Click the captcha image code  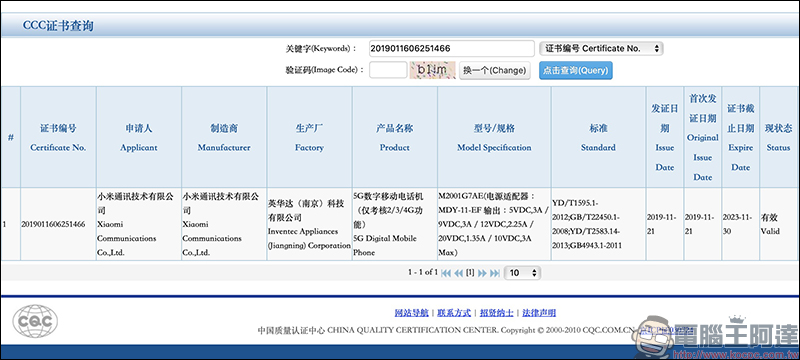coord(432,70)
